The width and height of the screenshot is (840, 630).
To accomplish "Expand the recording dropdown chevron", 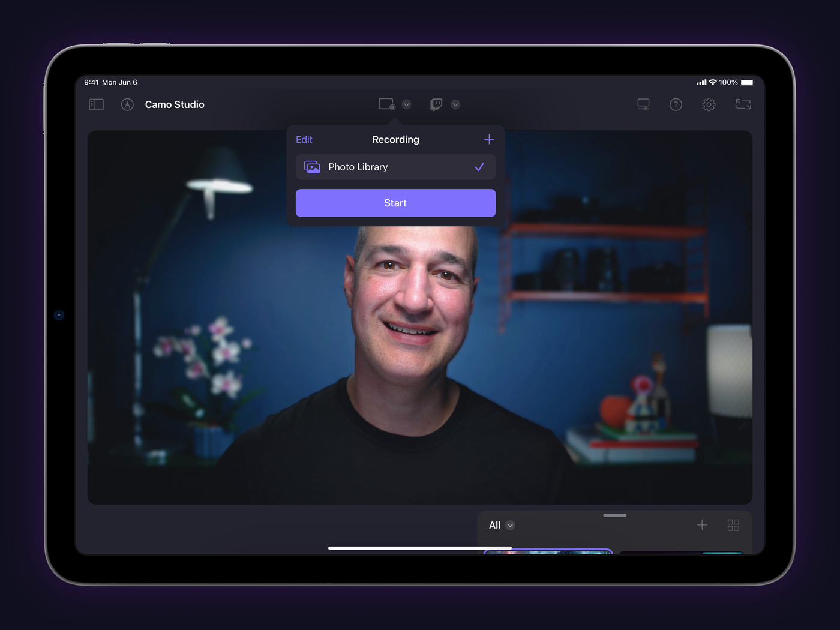I will [407, 104].
